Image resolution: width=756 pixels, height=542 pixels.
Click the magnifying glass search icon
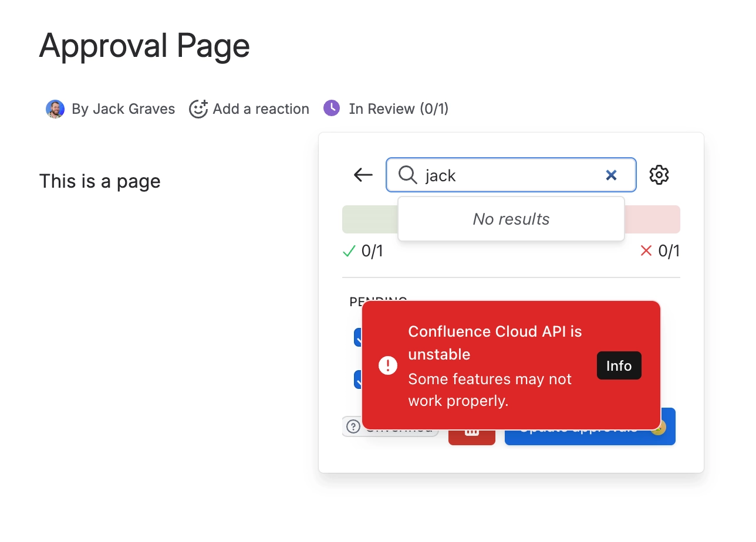pyautogui.click(x=407, y=175)
